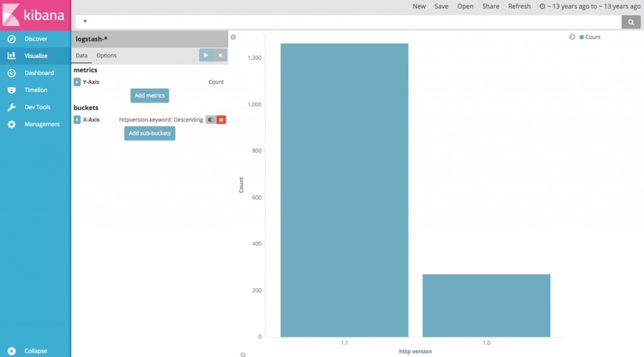Viewport: 644px width, 357px height.
Task: Collapse the editor sidebar panel arrow
Action: [x=233, y=37]
